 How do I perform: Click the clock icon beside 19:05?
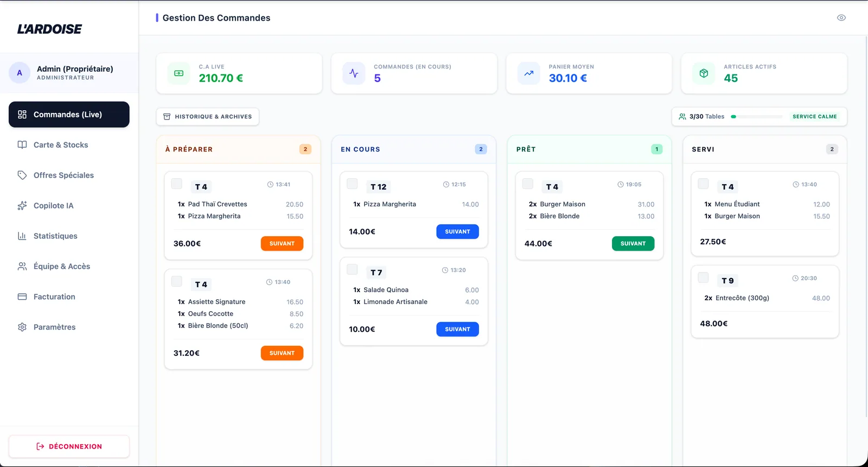tap(621, 185)
